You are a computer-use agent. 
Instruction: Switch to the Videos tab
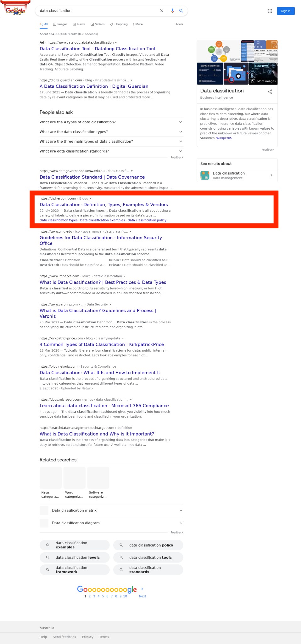98,24
